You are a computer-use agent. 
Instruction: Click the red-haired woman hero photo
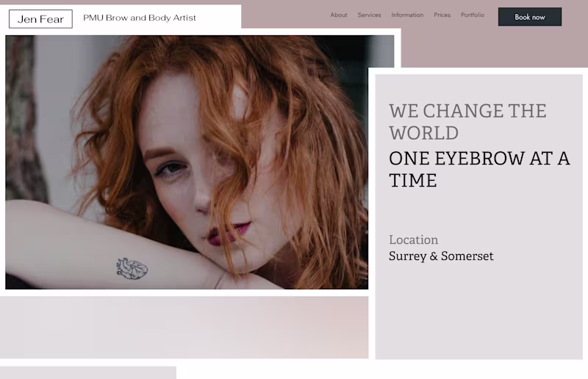187,162
